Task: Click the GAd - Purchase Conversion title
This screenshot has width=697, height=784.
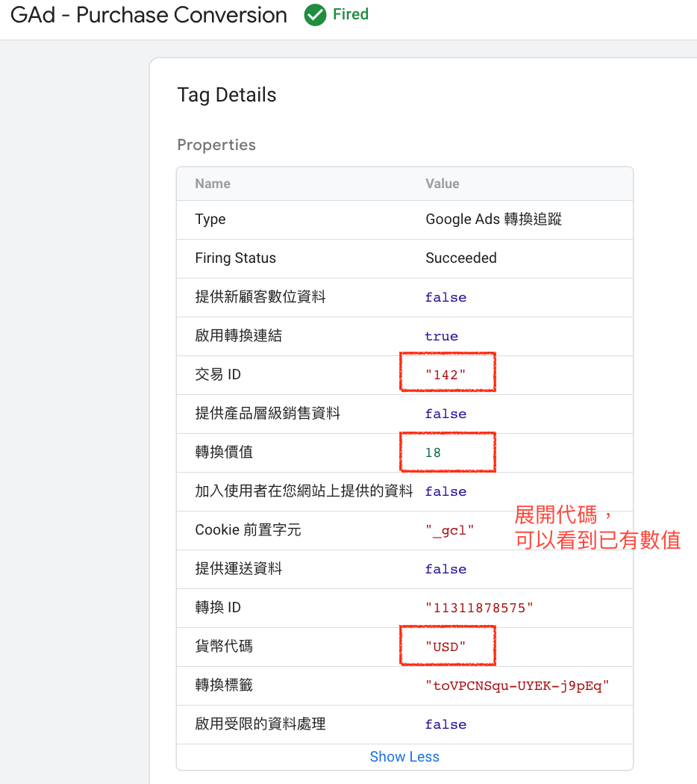Action: tap(149, 15)
